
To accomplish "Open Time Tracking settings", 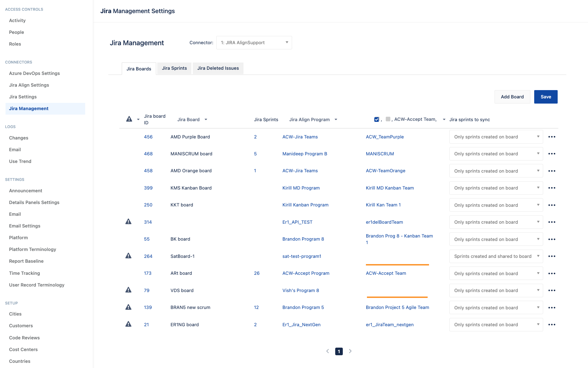I will pyautogui.click(x=24, y=273).
